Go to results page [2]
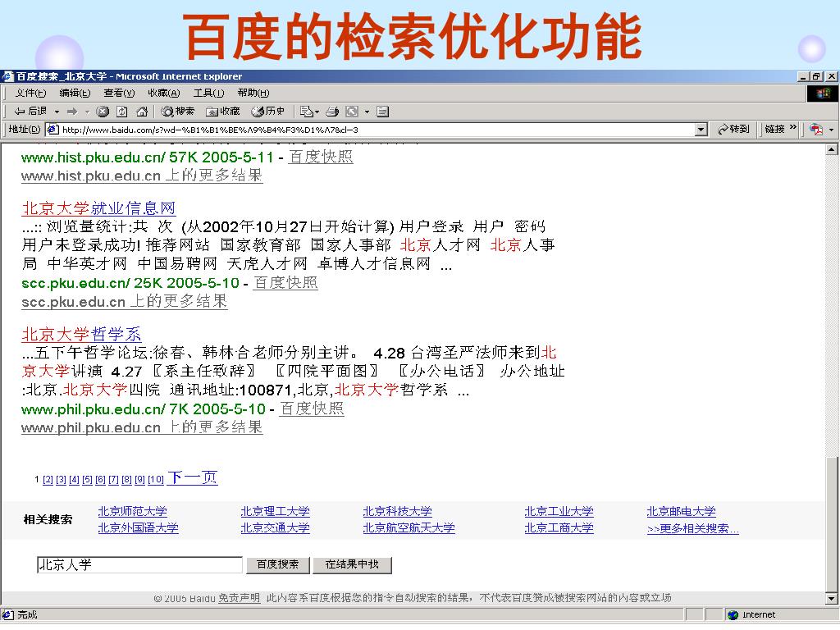 [x=48, y=479]
